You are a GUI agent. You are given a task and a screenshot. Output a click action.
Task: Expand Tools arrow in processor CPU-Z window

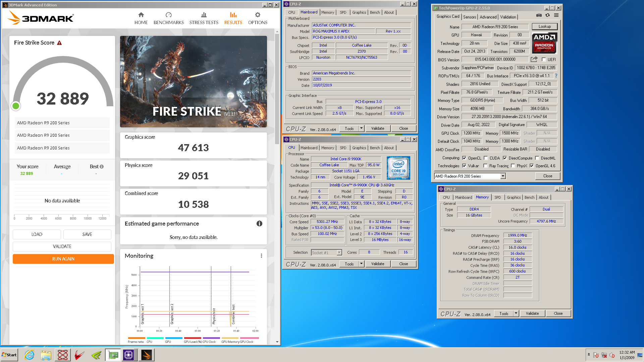coord(361,264)
